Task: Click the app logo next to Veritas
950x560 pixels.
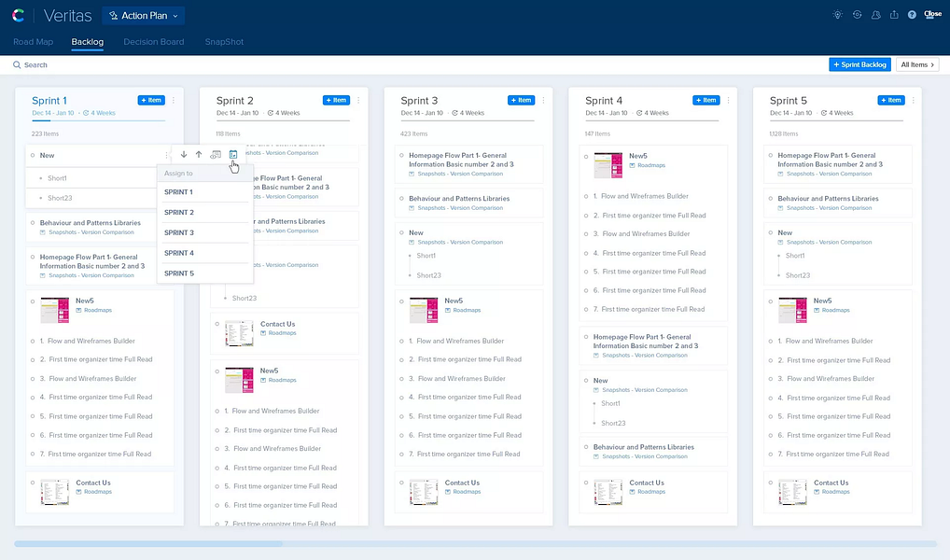Action: point(18,15)
